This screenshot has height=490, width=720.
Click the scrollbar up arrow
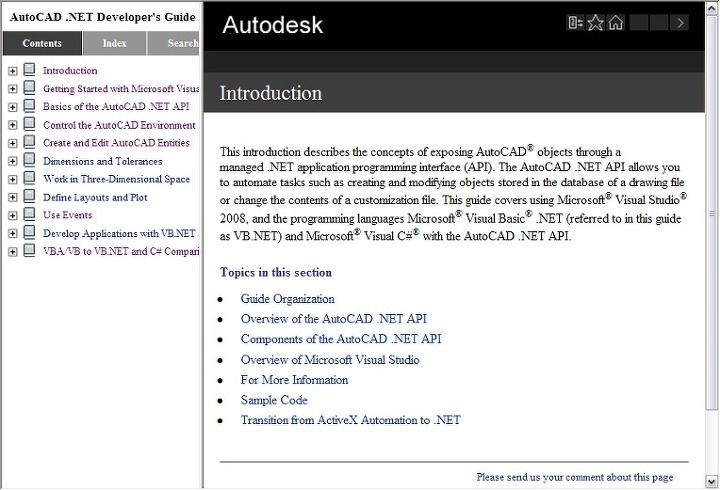pos(712,9)
